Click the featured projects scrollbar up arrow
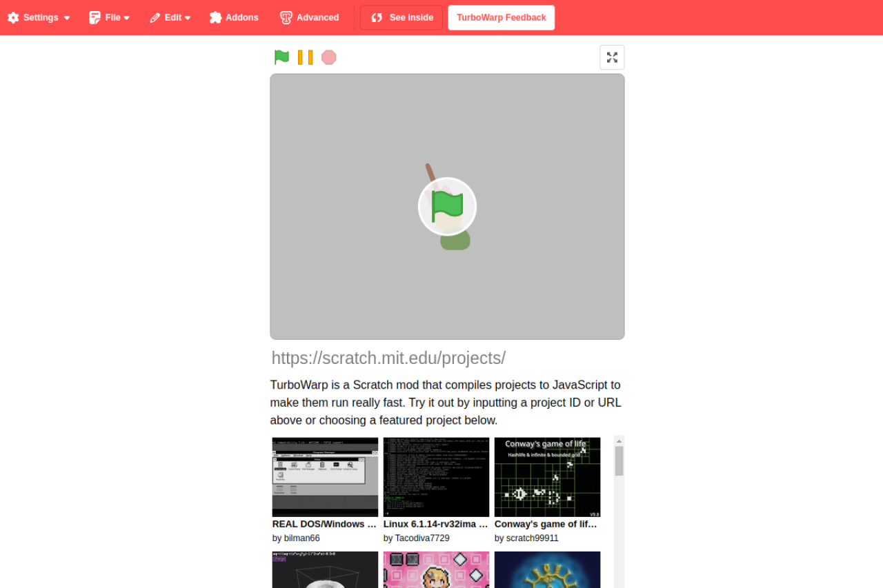Viewport: 883px width, 588px height. [619, 441]
